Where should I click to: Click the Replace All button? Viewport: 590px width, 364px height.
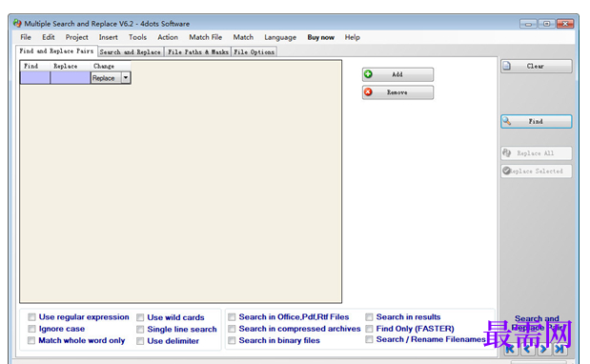(x=537, y=153)
